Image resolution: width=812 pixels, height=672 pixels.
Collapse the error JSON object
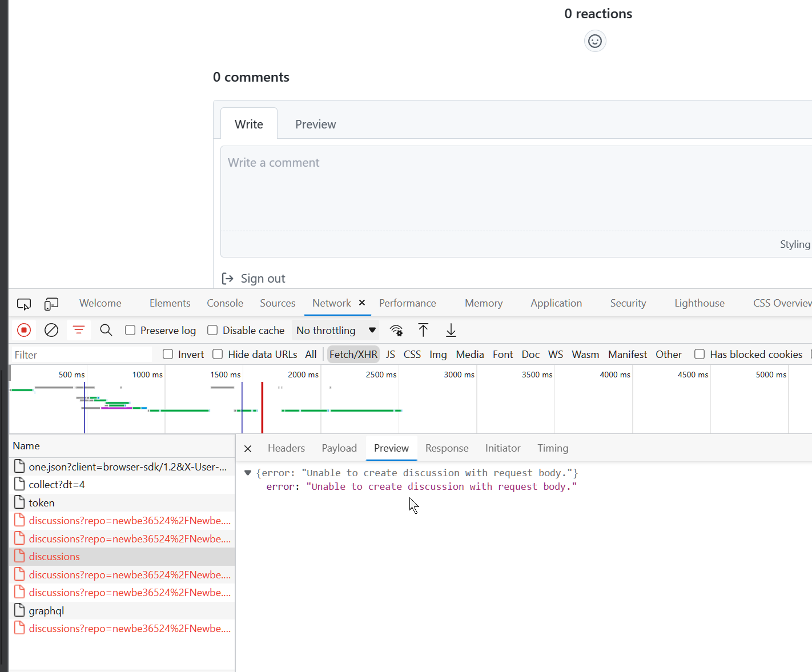point(248,472)
